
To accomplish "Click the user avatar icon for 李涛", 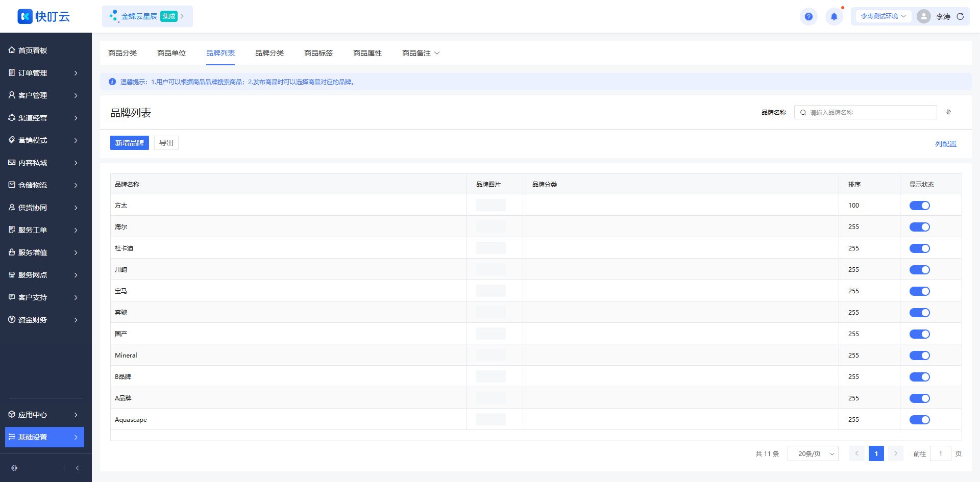I will tap(924, 16).
